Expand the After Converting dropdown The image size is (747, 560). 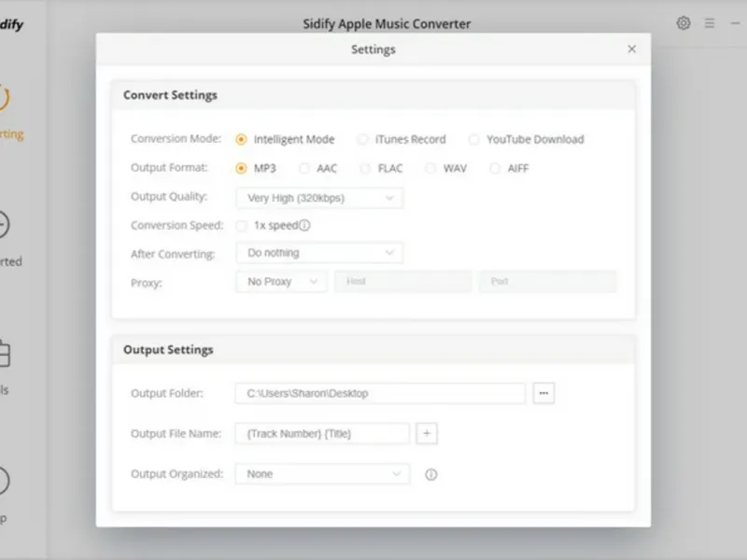319,253
